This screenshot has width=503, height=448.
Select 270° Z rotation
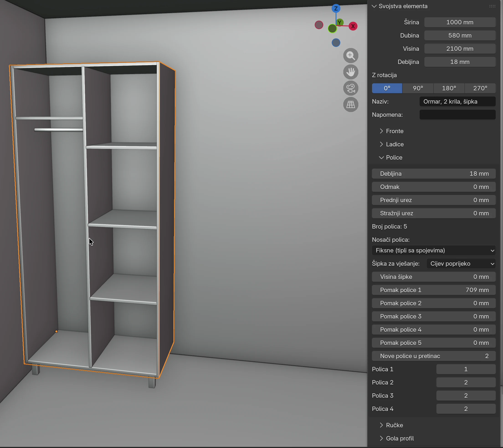[480, 88]
